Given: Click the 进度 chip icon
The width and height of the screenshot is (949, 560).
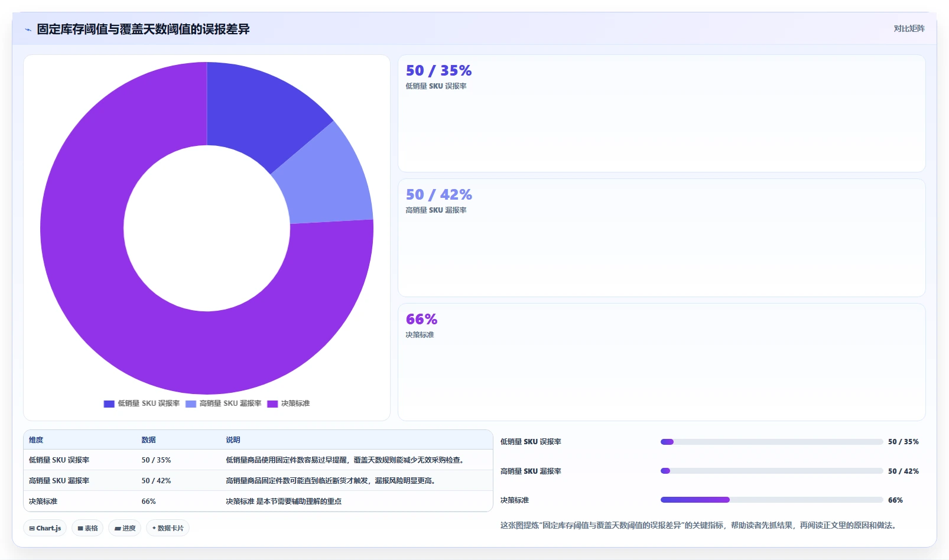Looking at the screenshot, I should click(x=118, y=529).
